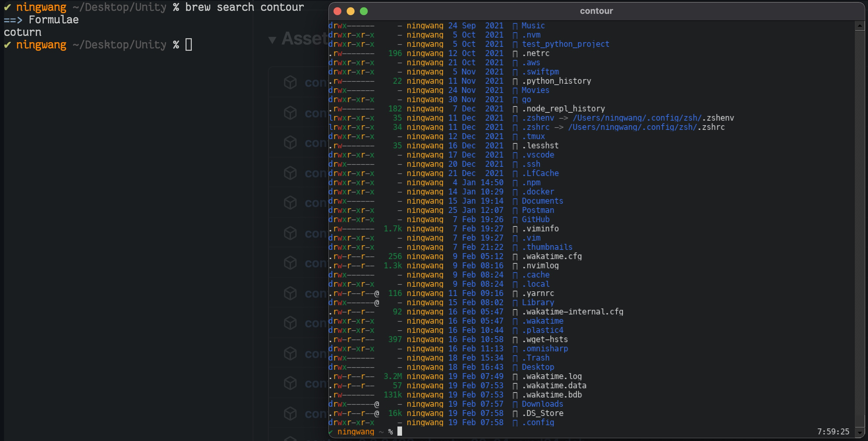Click the Desktop directory name in listing

[538, 367]
